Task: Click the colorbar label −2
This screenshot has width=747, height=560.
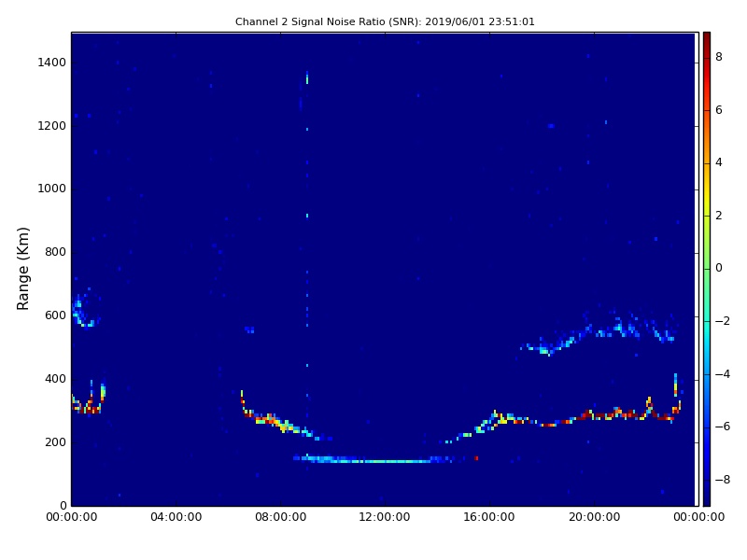Action: click(723, 321)
